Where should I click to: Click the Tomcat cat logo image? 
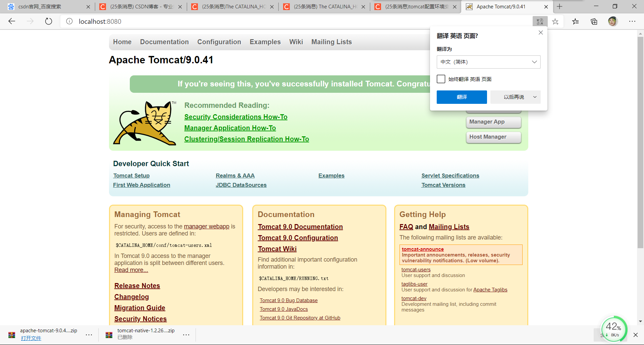(x=145, y=123)
